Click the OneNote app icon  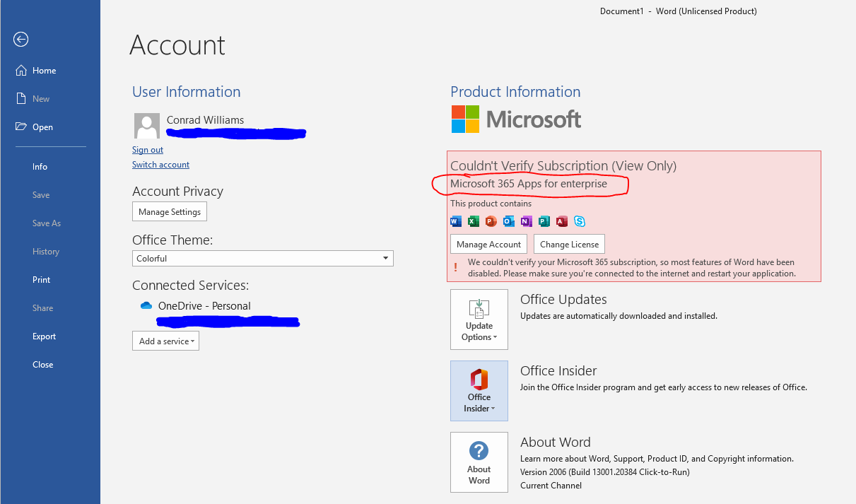[x=527, y=221]
